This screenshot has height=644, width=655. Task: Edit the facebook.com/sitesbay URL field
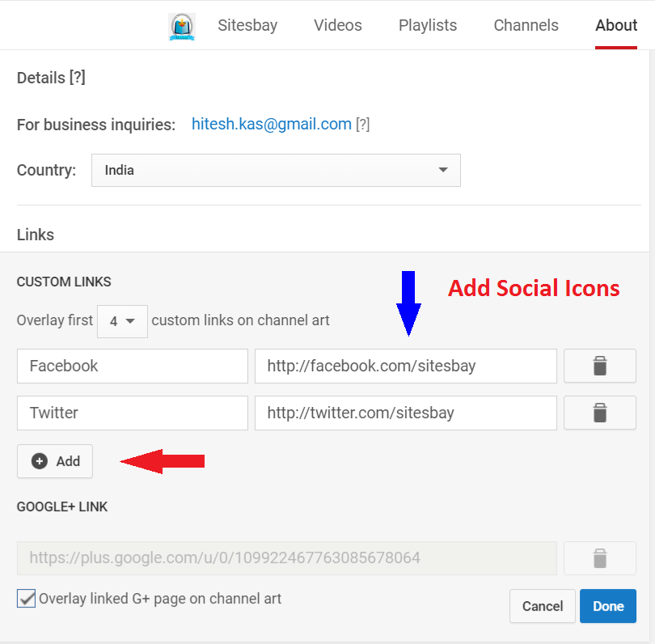(x=406, y=366)
